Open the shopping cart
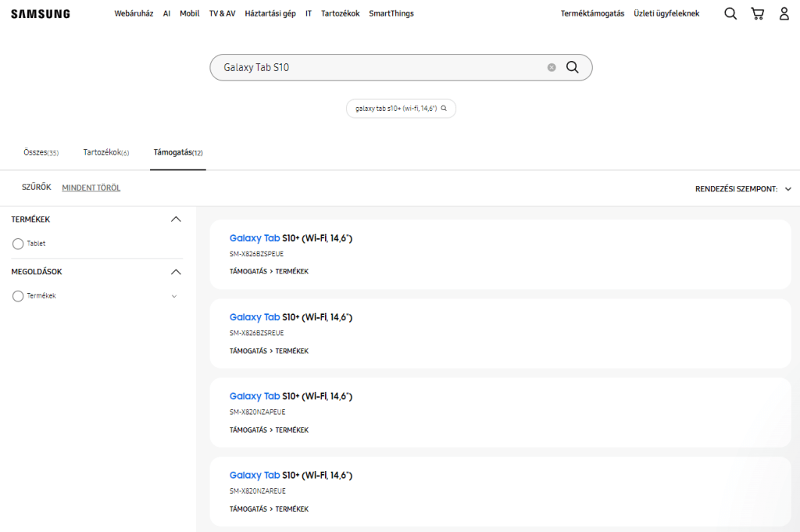Viewport: 800px width, 532px height. point(757,13)
